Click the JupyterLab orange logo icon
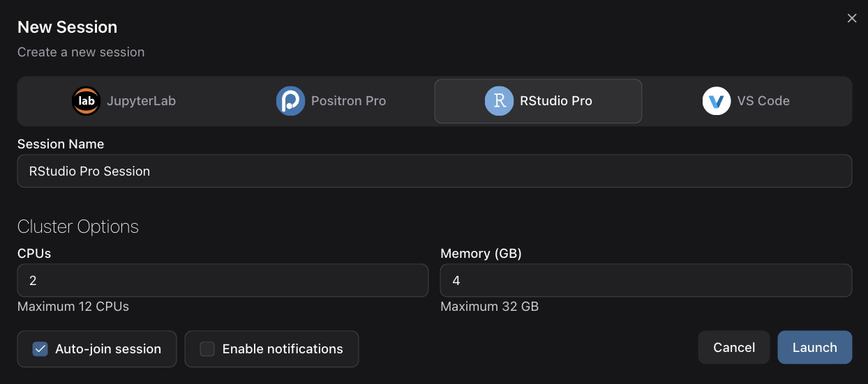The image size is (868, 384). 87,101
